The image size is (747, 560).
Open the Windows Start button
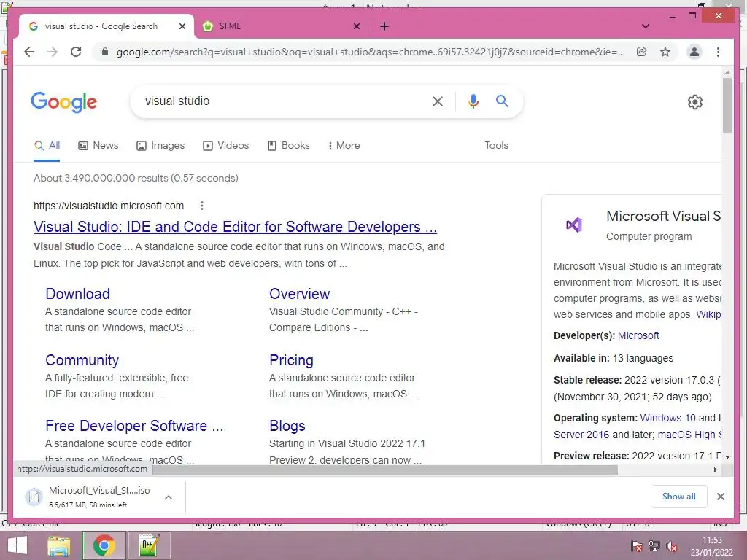18,545
